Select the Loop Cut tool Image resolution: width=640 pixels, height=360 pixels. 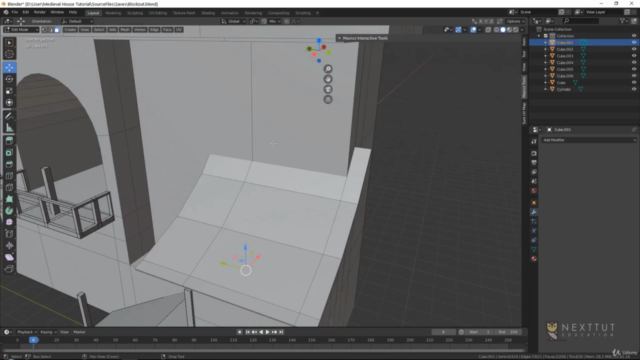(x=9, y=176)
